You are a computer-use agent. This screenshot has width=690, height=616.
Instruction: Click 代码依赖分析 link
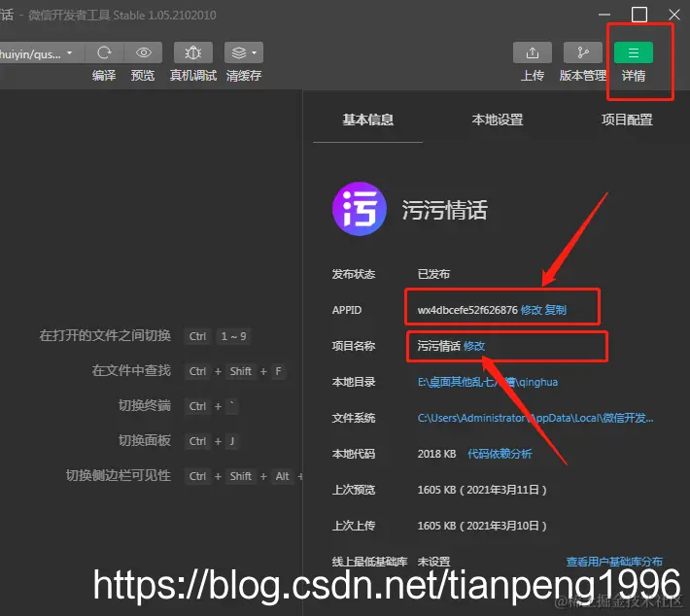click(x=500, y=454)
